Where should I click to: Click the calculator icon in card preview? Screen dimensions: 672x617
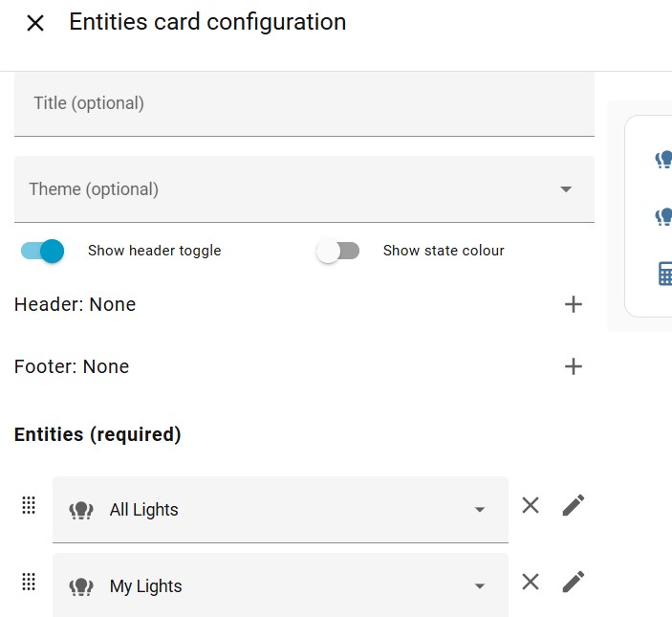[x=665, y=275]
